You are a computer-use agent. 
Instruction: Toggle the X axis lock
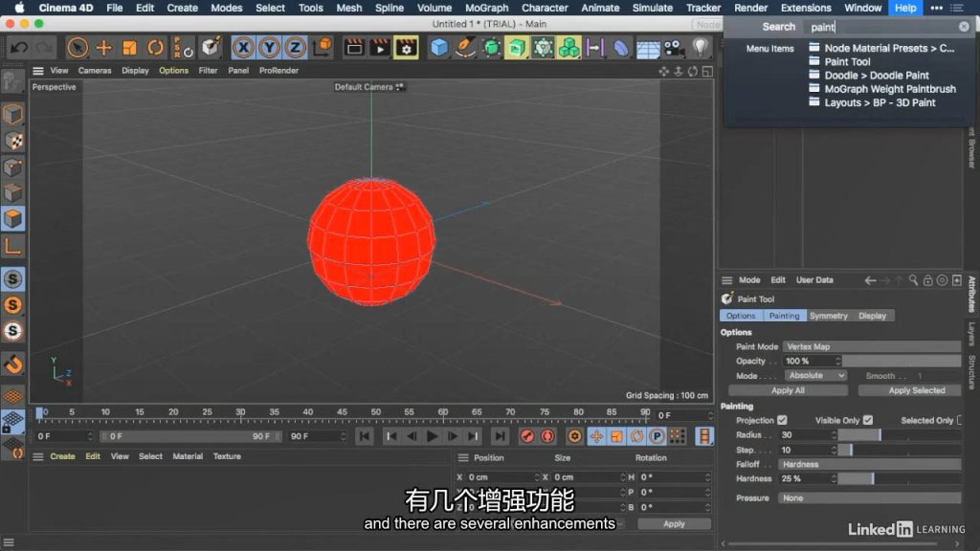pyautogui.click(x=243, y=48)
